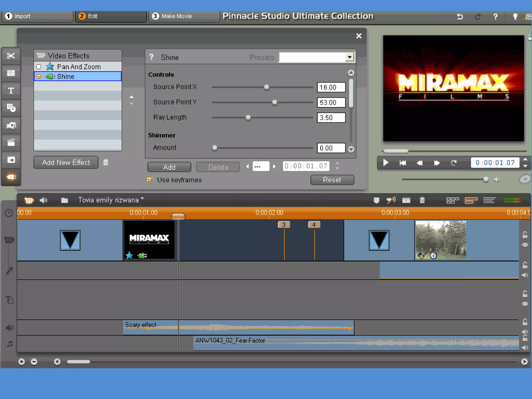The height and width of the screenshot is (399, 532).
Task: Click the Ray Length slider handle
Action: click(248, 118)
